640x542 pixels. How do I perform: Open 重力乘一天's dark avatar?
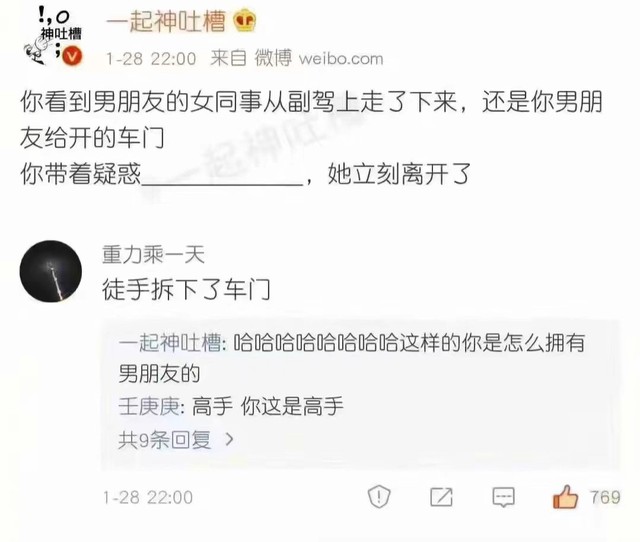(x=51, y=271)
